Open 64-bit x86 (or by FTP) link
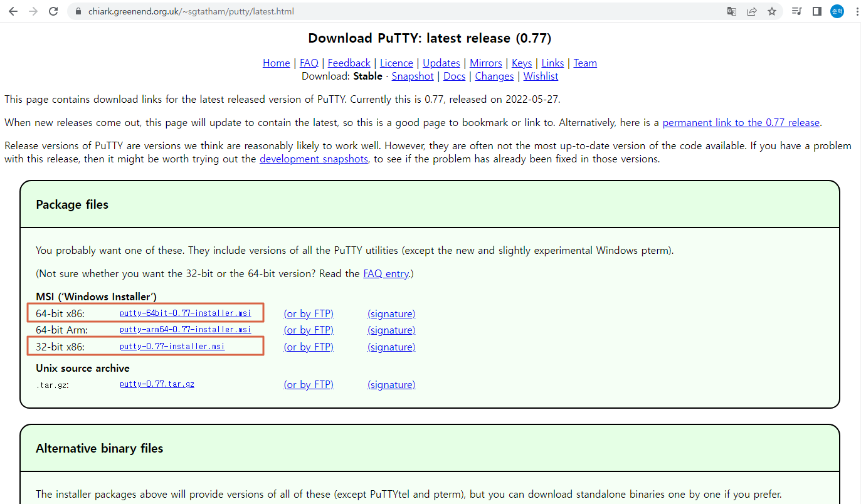 pos(309,313)
